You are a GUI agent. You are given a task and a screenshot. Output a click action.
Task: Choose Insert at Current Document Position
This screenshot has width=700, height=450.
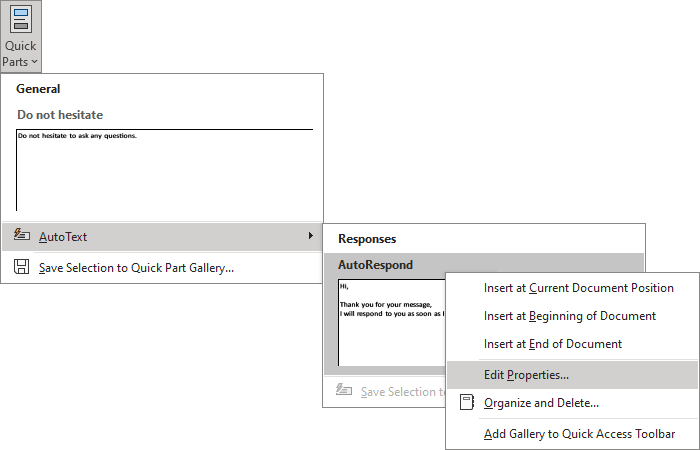[x=572, y=288]
